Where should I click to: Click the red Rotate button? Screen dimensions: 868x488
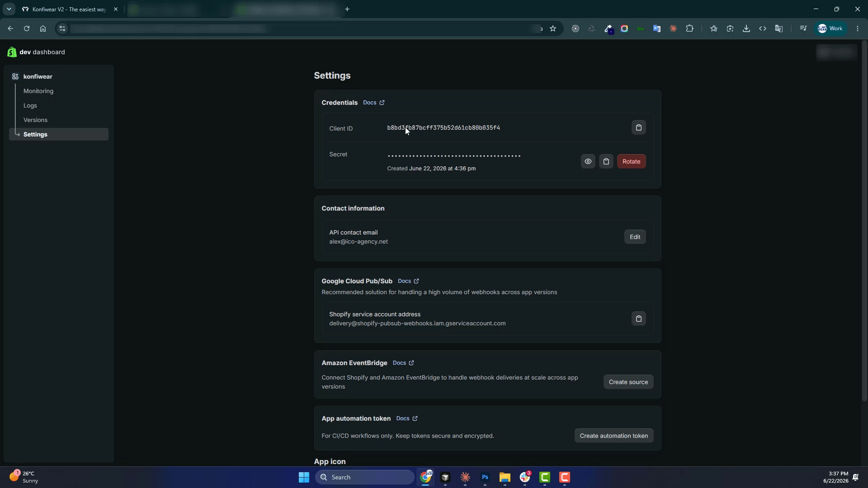coord(631,161)
